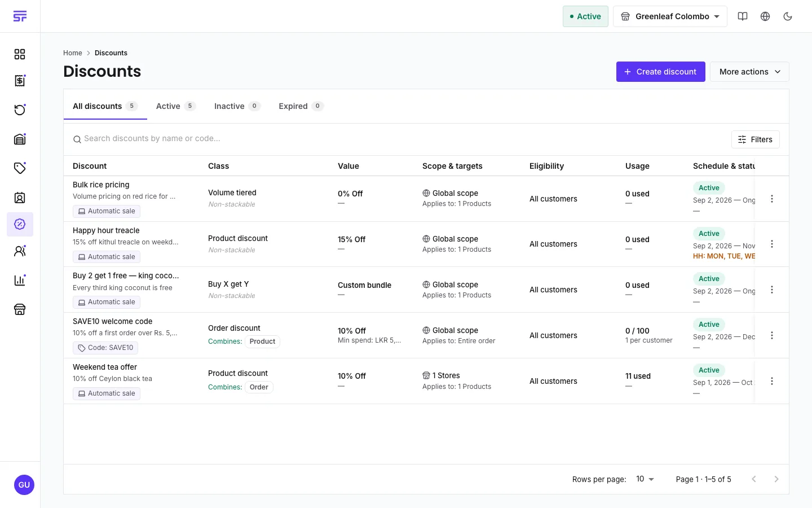
Task: Open the documentation book icon
Action: [743, 16]
